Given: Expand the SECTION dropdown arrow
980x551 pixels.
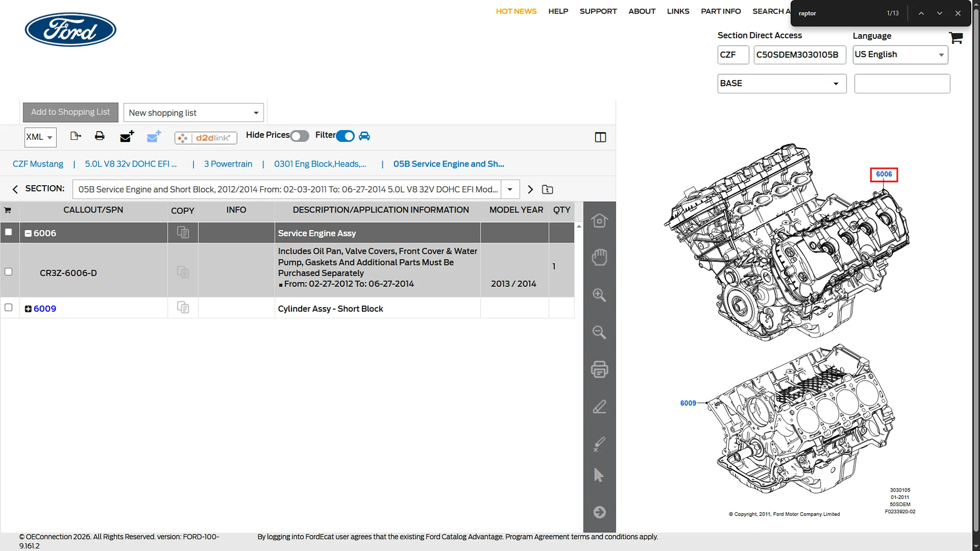Looking at the screenshot, I should (x=510, y=189).
